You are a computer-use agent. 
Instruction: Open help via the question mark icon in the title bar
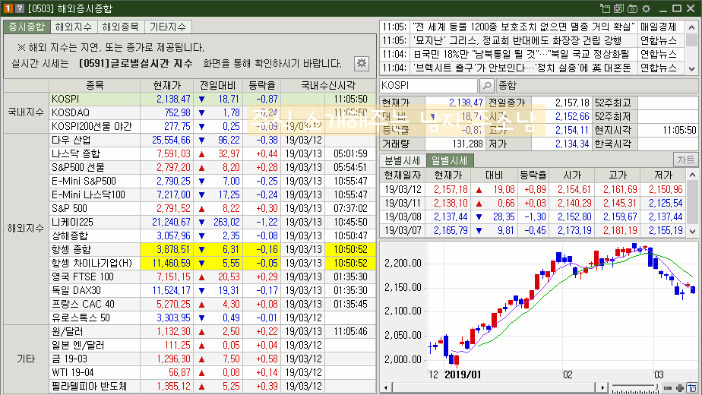(x=19, y=8)
